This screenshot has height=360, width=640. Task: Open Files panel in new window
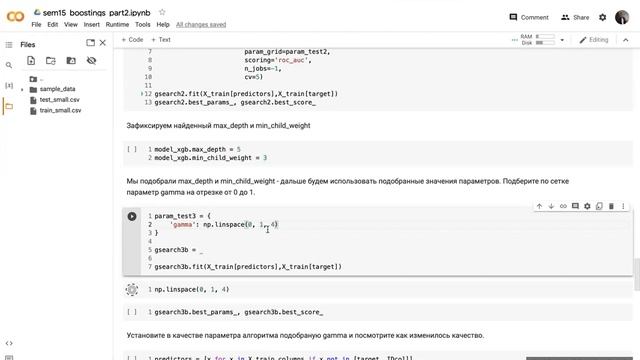[90, 42]
